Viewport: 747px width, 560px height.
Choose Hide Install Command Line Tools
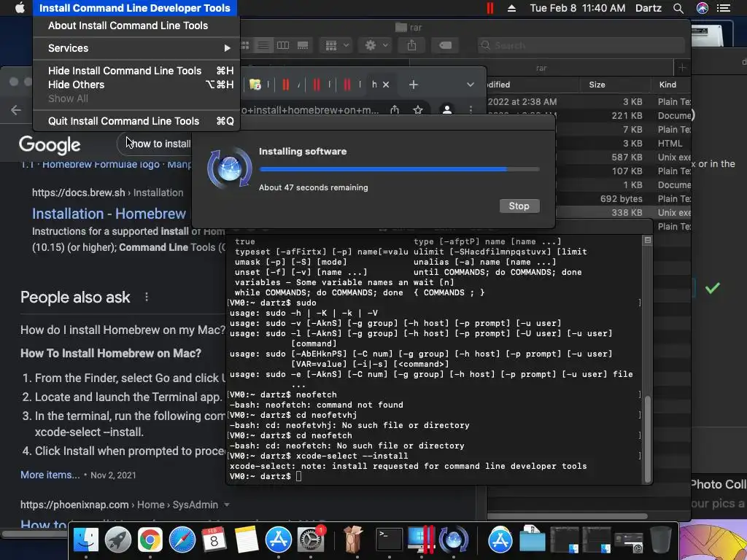[136, 71]
